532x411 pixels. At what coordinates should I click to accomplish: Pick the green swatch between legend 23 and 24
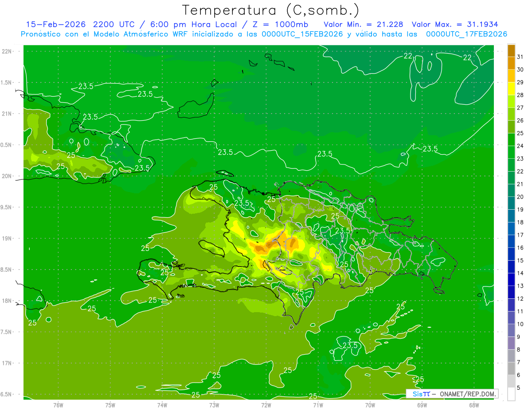tap(511, 152)
